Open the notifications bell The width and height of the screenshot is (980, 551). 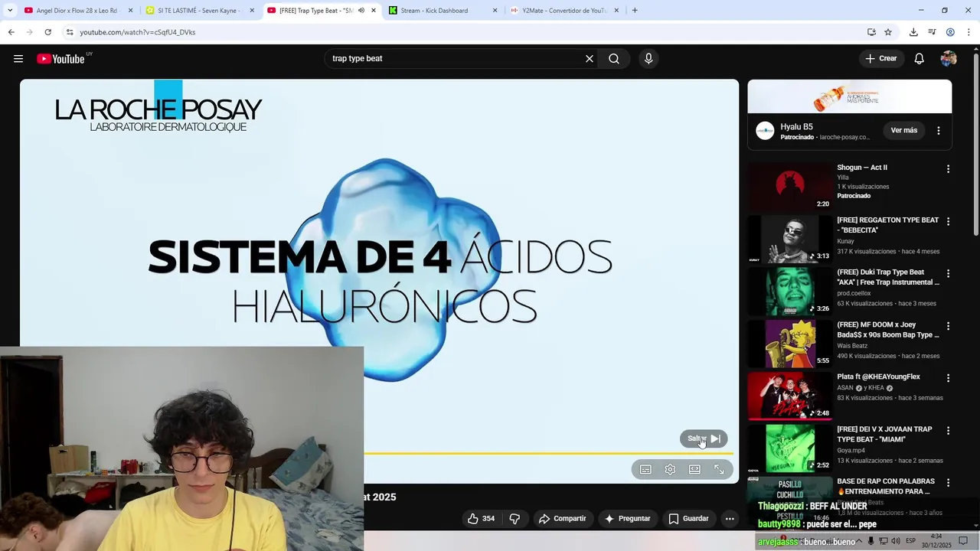[x=920, y=59]
